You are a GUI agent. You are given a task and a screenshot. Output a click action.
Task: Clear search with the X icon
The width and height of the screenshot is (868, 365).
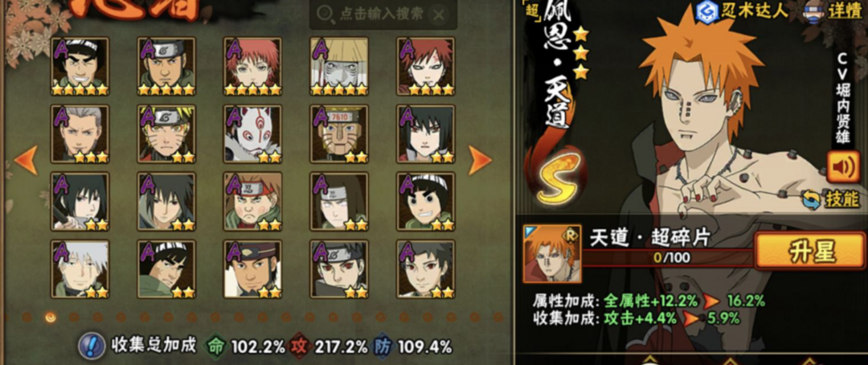(x=438, y=14)
